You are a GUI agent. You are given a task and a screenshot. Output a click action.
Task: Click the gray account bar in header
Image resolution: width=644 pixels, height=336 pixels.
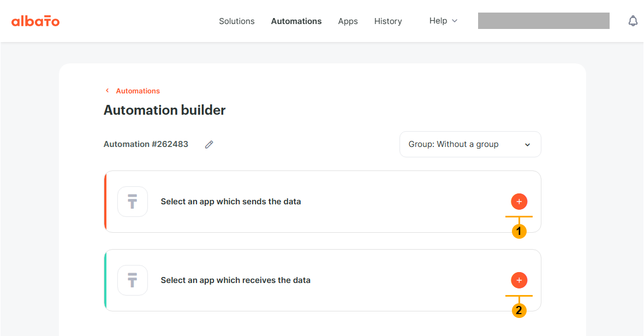544,21
